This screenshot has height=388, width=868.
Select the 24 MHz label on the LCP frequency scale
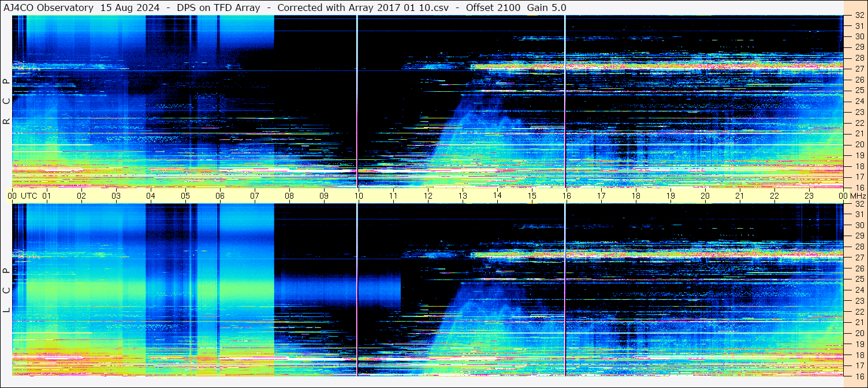[859, 290]
